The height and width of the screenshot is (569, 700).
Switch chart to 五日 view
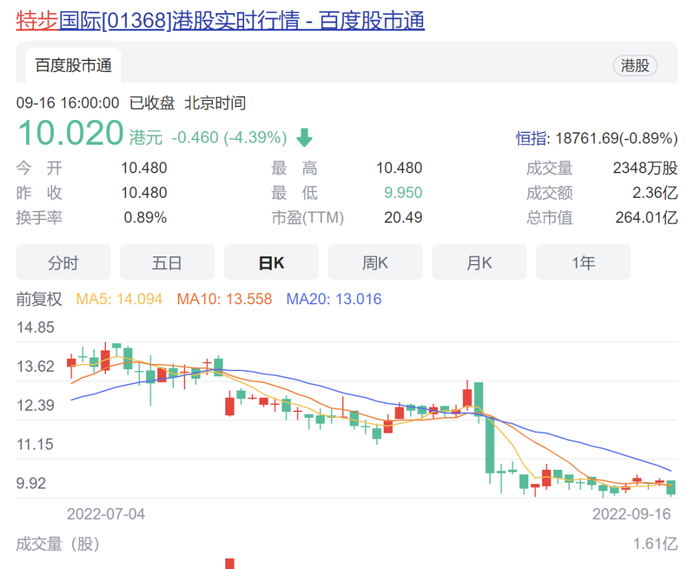pyautogui.click(x=167, y=262)
